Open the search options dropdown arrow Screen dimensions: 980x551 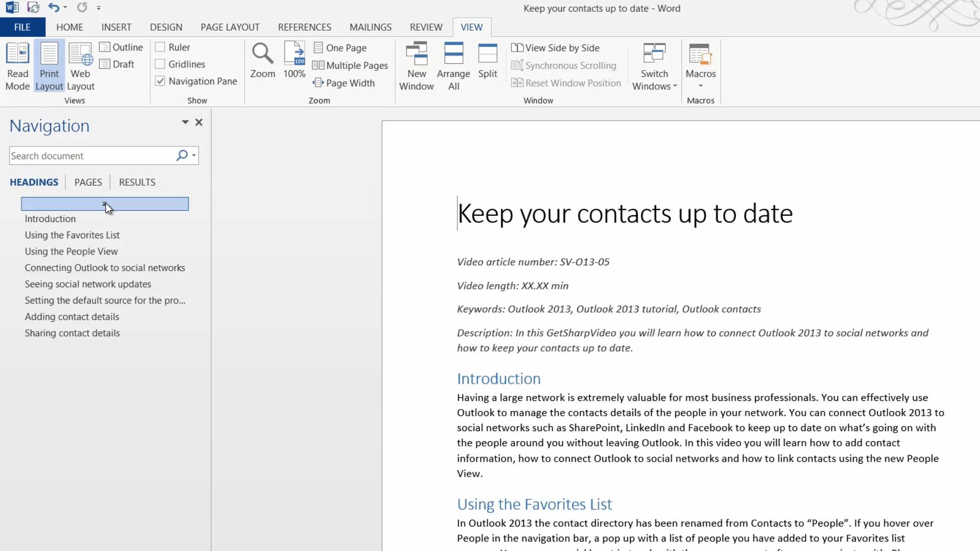[x=194, y=156]
